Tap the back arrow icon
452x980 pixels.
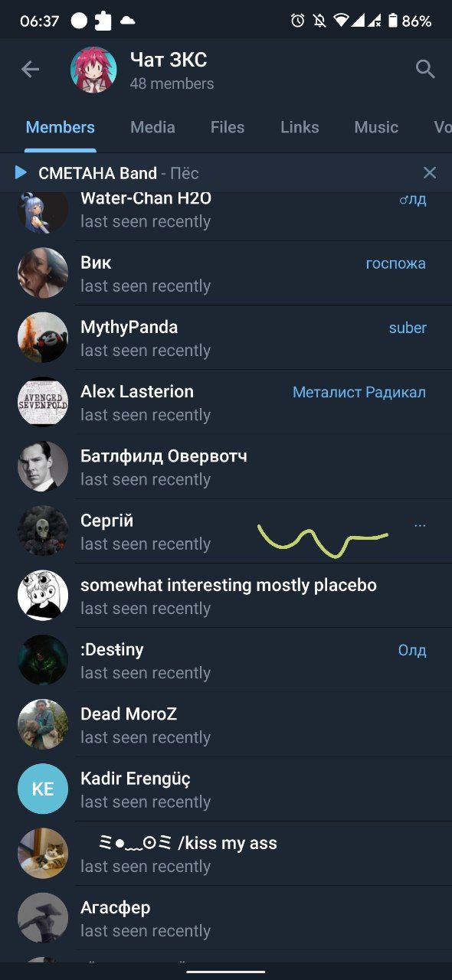click(x=30, y=70)
